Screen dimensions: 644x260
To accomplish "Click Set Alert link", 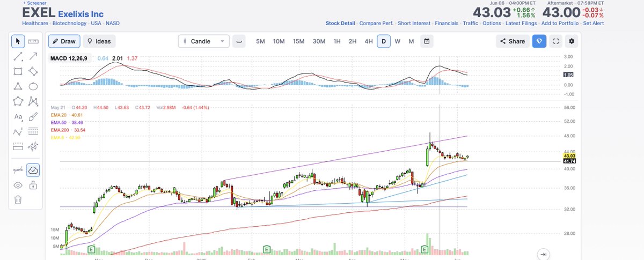I will pos(593,24).
